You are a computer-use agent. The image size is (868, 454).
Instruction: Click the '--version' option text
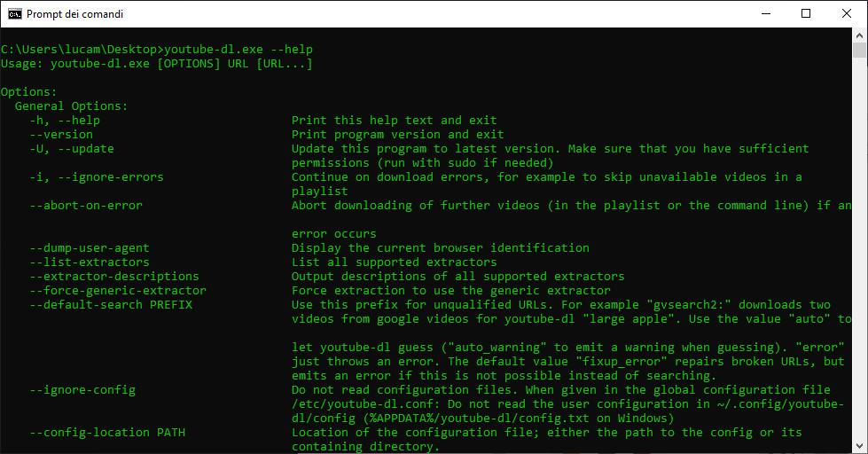(61, 135)
